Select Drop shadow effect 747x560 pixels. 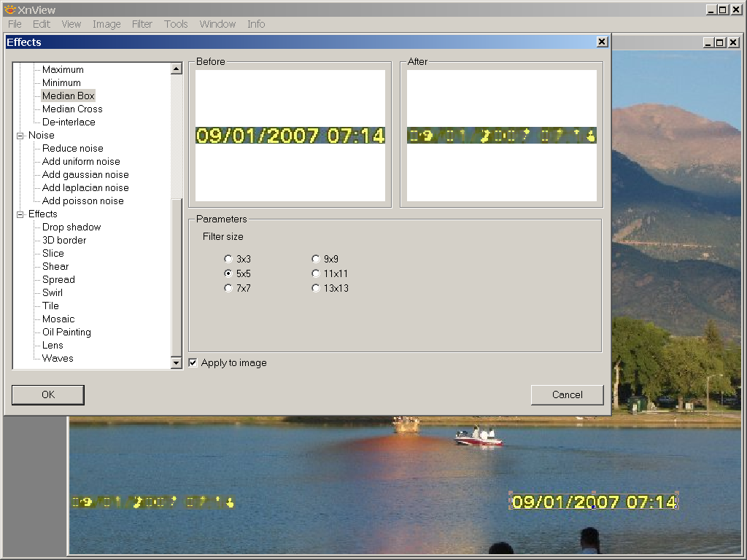(71, 227)
